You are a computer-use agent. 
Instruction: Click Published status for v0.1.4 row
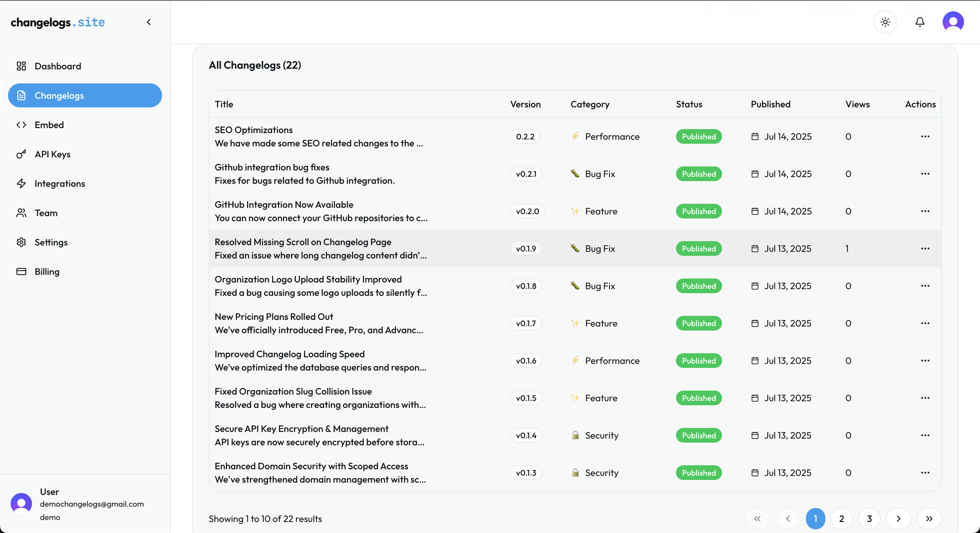[x=698, y=435]
